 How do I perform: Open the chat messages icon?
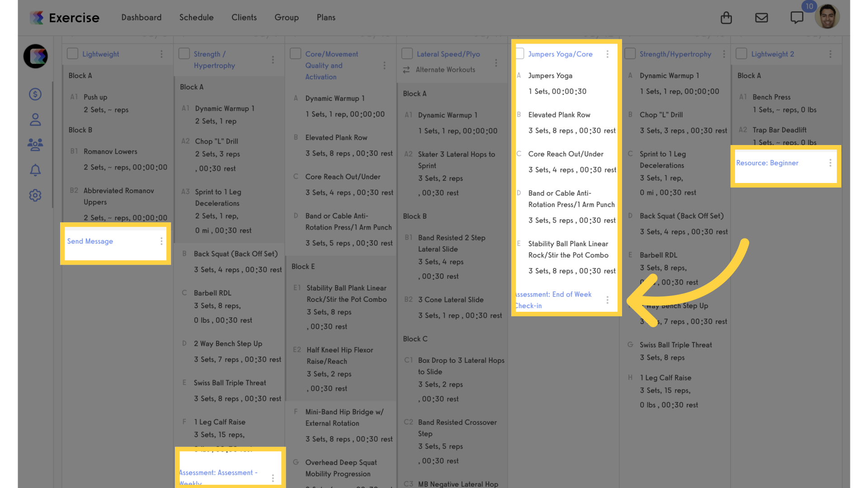pos(797,18)
